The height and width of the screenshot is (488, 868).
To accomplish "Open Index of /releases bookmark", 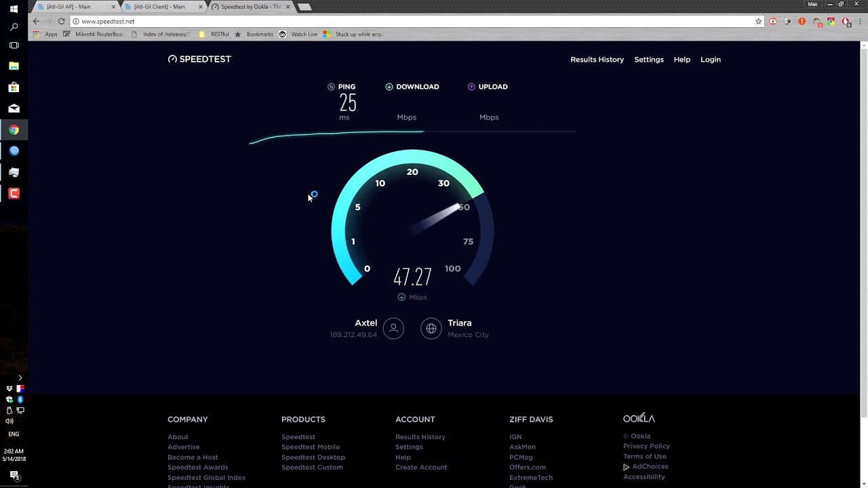I will click(x=161, y=34).
